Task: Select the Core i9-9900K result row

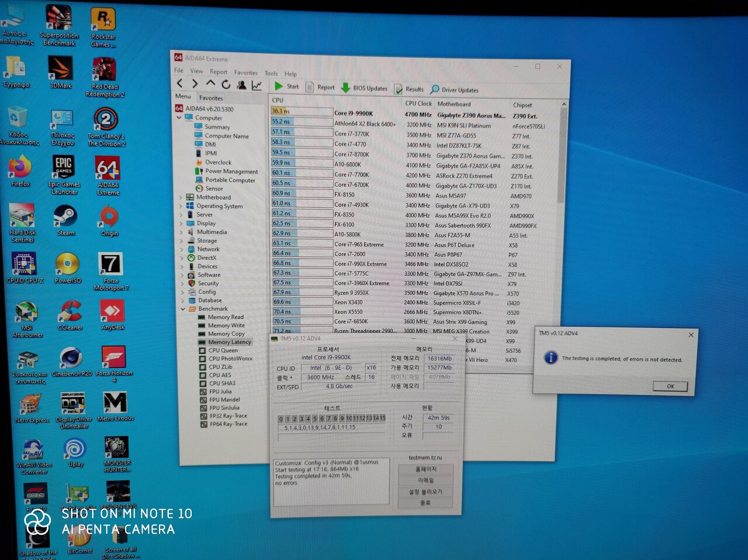Action: (x=415, y=114)
